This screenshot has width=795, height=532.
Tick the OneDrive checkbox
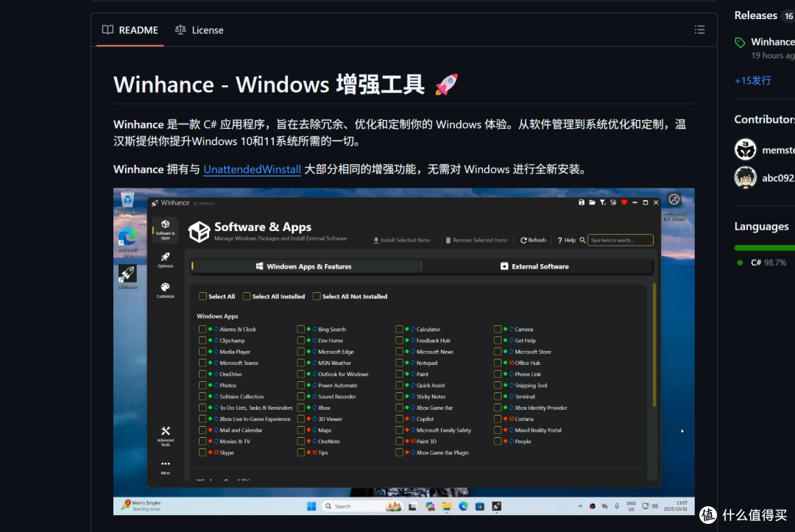pyautogui.click(x=202, y=374)
